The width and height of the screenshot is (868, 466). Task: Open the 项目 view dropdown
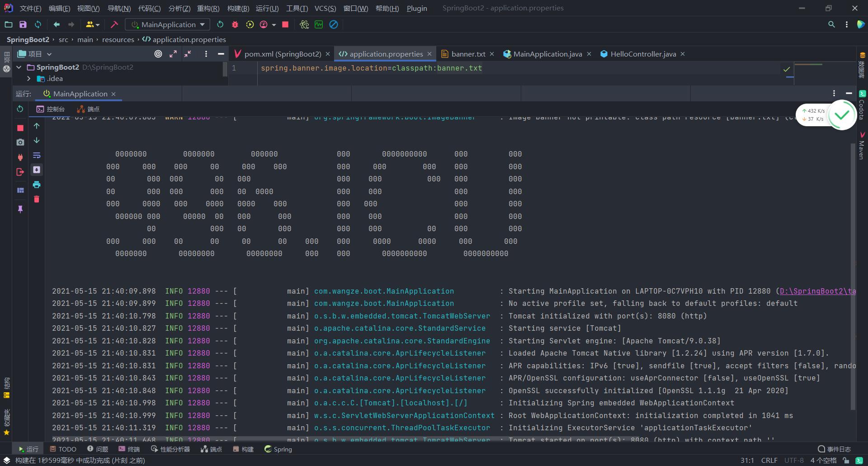(x=34, y=54)
